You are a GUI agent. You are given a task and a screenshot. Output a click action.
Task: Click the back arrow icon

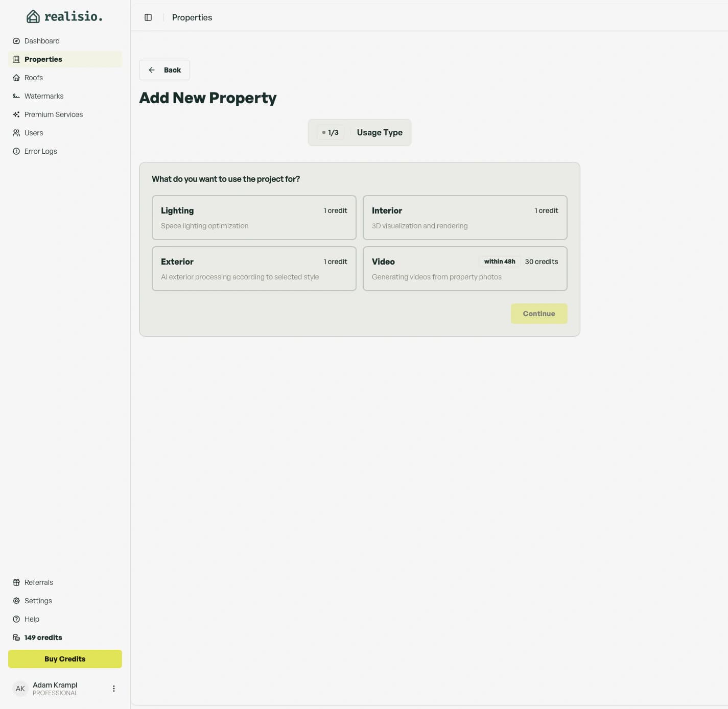pyautogui.click(x=152, y=70)
